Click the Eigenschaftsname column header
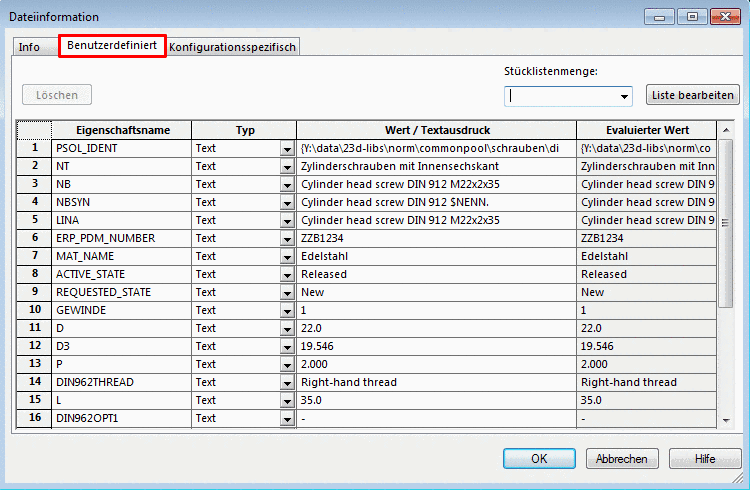Viewport: 750px width, 490px height. coord(122,130)
